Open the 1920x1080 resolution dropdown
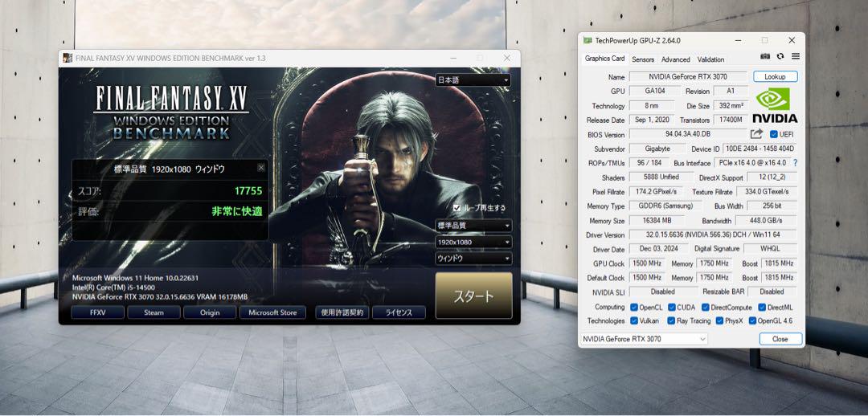Viewport: 868px width, 416px height. (473, 243)
